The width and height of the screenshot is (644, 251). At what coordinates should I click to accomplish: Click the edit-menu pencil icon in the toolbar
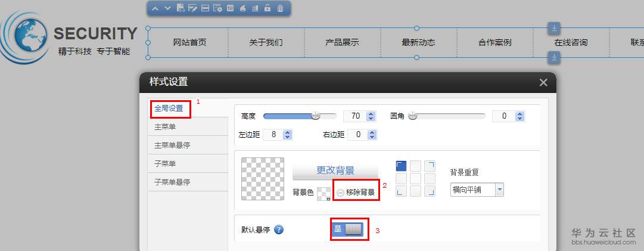pos(192,8)
